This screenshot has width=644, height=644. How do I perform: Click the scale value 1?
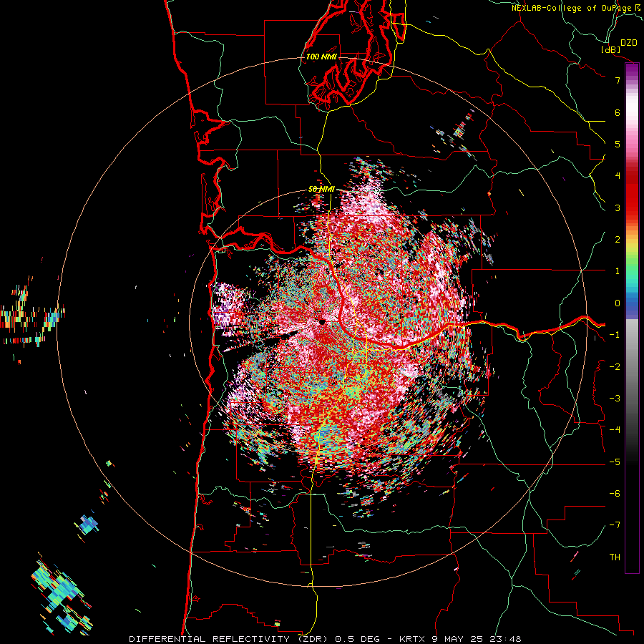618,270
